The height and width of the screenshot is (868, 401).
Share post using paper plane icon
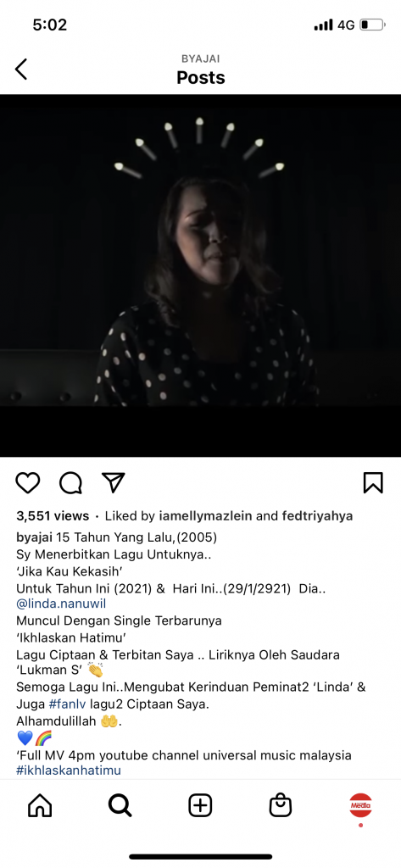point(114,482)
